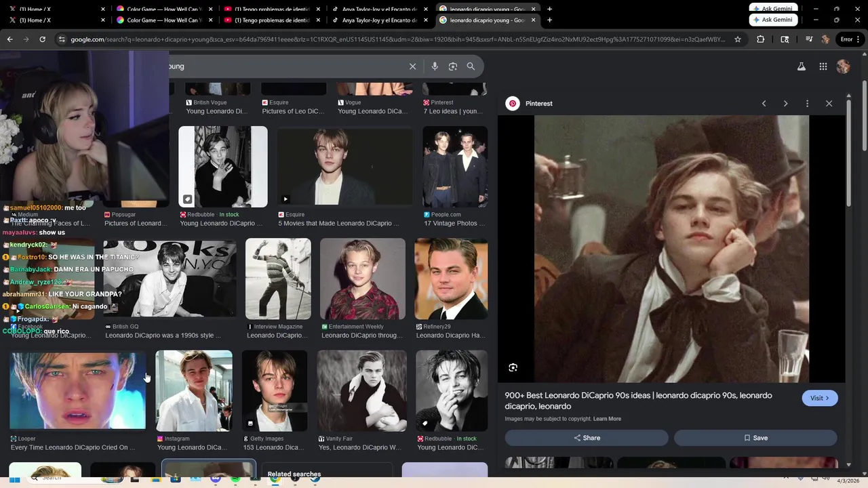Visit the Pinterest source page
Viewport: 868px width, 488px height.
pyautogui.click(x=820, y=398)
